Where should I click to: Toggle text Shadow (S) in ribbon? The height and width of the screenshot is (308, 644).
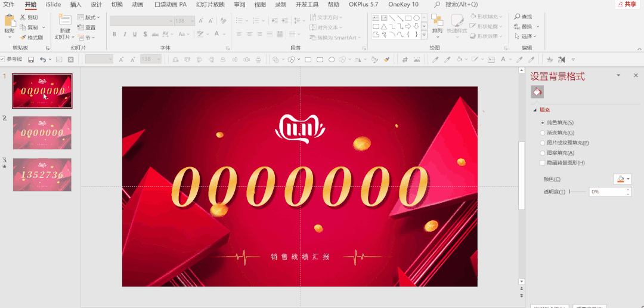click(x=145, y=34)
